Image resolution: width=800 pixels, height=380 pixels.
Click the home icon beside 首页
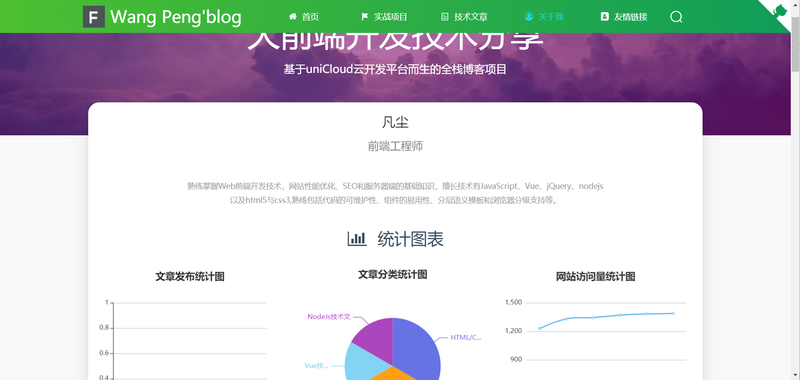click(292, 17)
